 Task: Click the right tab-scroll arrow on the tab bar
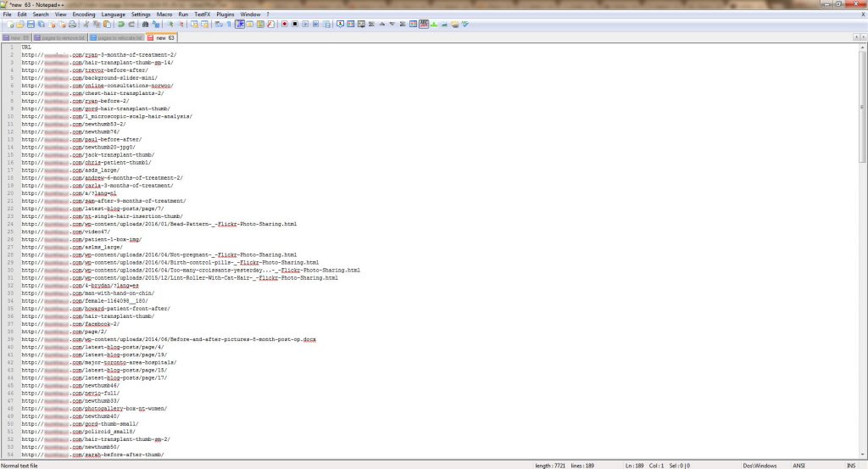[x=863, y=36]
